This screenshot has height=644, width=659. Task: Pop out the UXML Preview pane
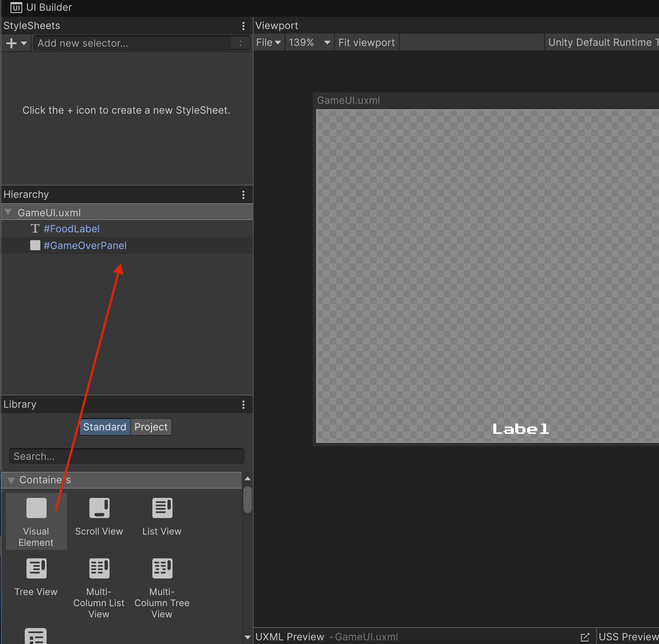[x=585, y=637]
